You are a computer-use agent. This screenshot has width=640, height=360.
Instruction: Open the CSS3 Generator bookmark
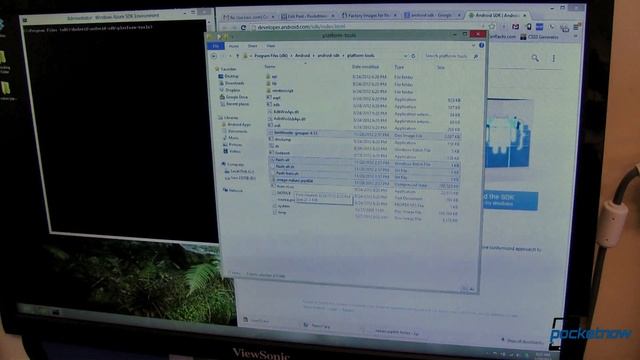click(x=540, y=37)
